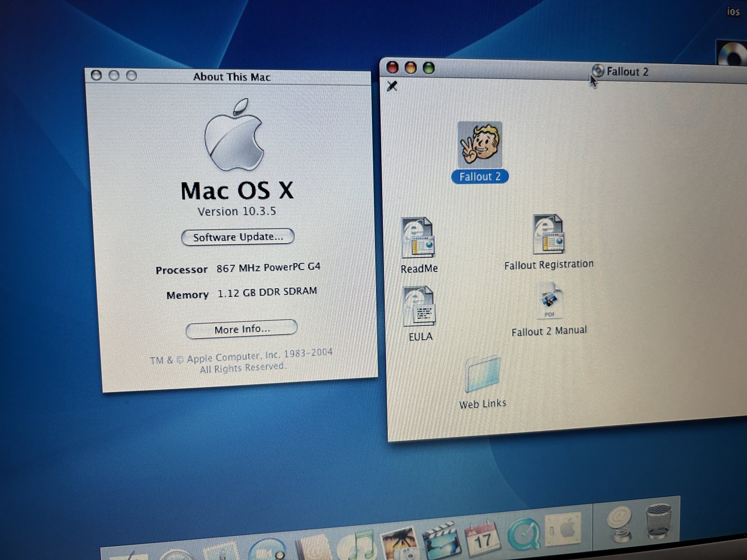Click the Fallout 2 window title proxy icon

[598, 71]
